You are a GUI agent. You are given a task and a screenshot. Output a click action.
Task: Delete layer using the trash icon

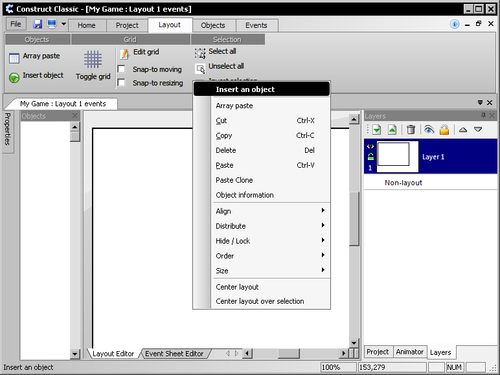[411, 129]
